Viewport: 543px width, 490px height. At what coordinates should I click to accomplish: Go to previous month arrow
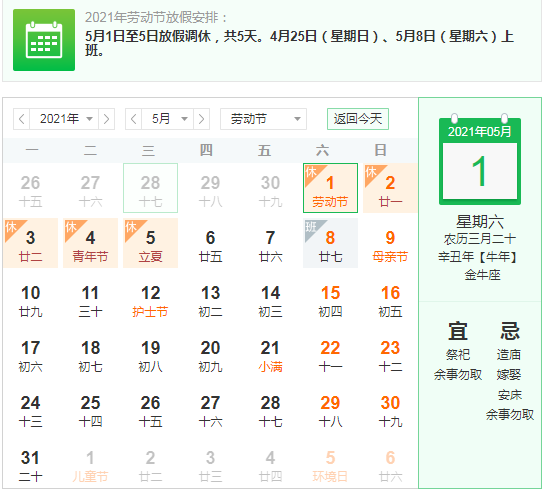tap(133, 119)
